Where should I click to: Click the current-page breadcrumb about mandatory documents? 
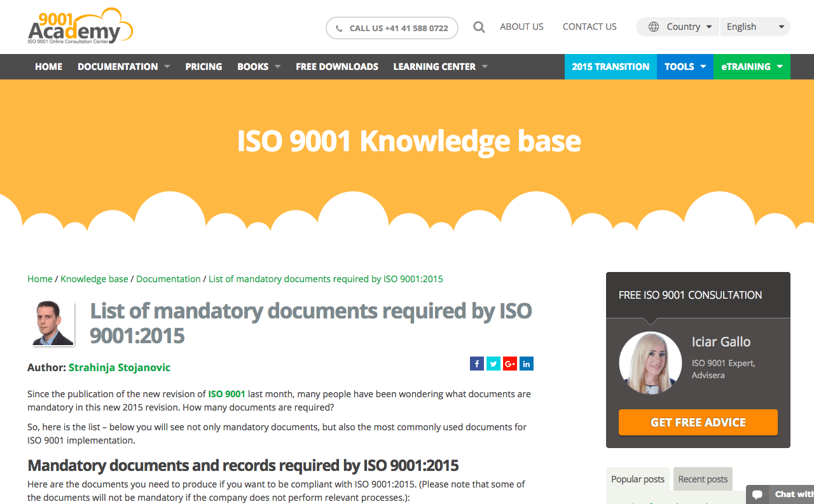point(326,279)
